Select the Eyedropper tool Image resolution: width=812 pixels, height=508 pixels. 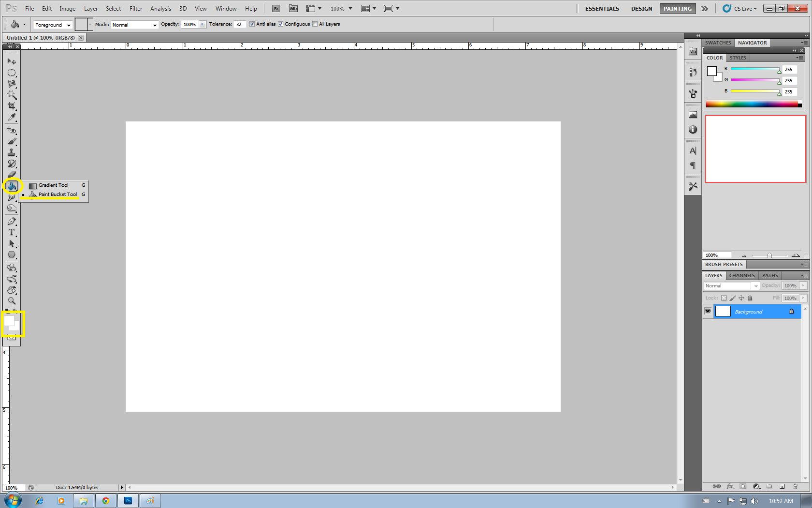[12, 117]
